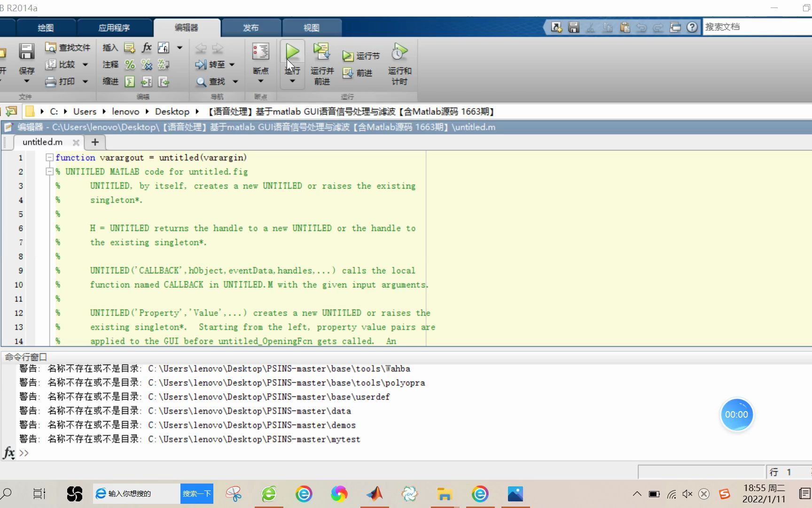The image size is (812, 508).
Task: Click the Save (保存) floppy disk icon
Action: click(26, 51)
